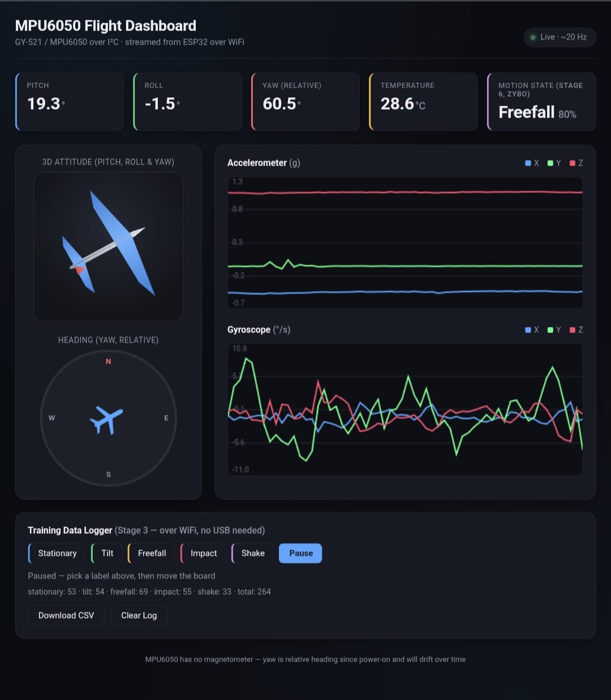
Task: Click the Accelerometer (g) chart heading
Action: 264,163
